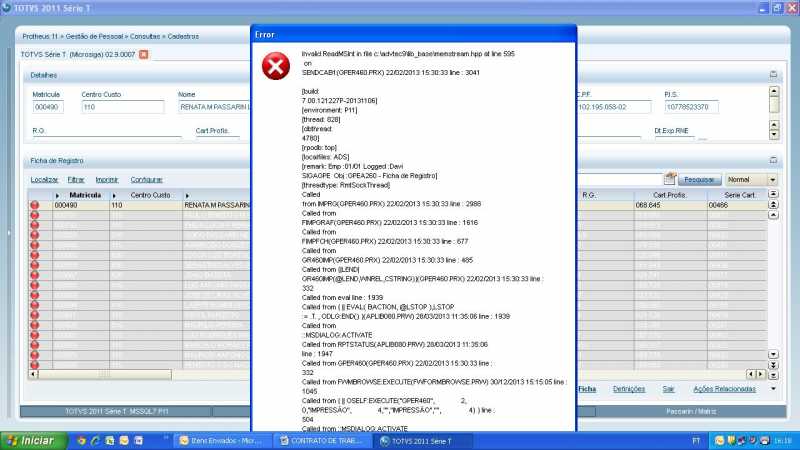Collapse the Detalhes panel using its header icon
Viewport: 800px width, 450px height.
(x=773, y=74)
